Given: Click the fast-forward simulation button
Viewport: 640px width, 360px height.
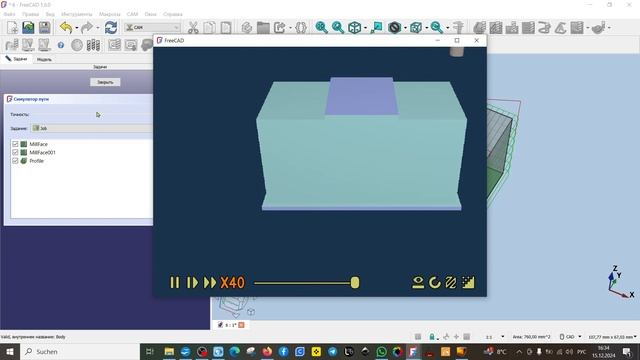Looking at the screenshot, I should pyautogui.click(x=210, y=282).
